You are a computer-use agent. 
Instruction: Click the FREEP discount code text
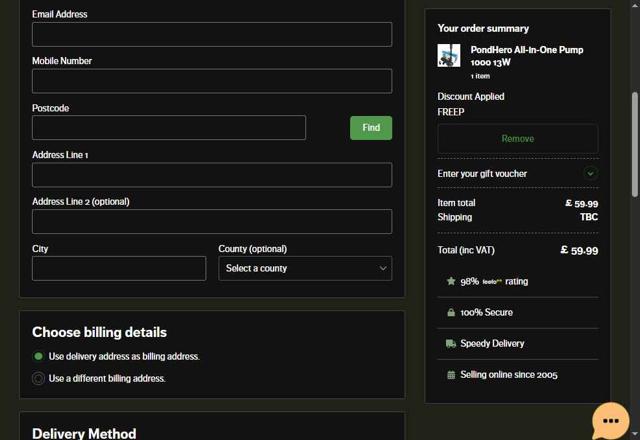pyautogui.click(x=451, y=112)
